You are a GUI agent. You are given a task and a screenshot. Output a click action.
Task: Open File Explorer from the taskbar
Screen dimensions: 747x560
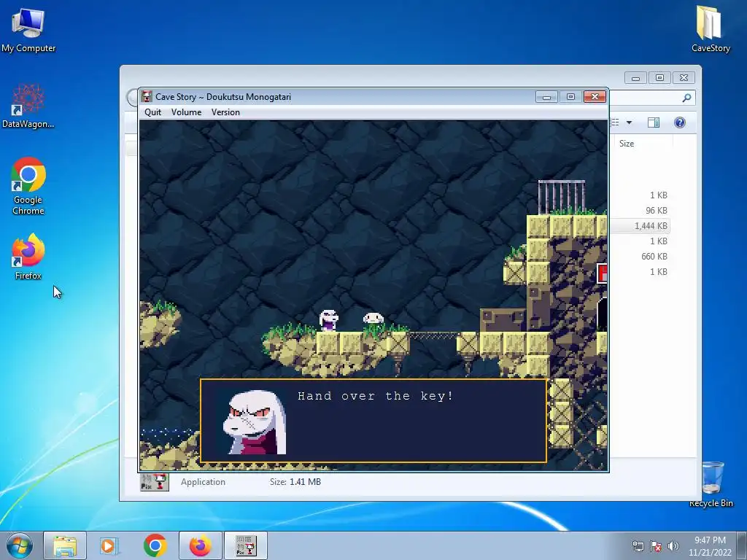[x=65, y=545]
